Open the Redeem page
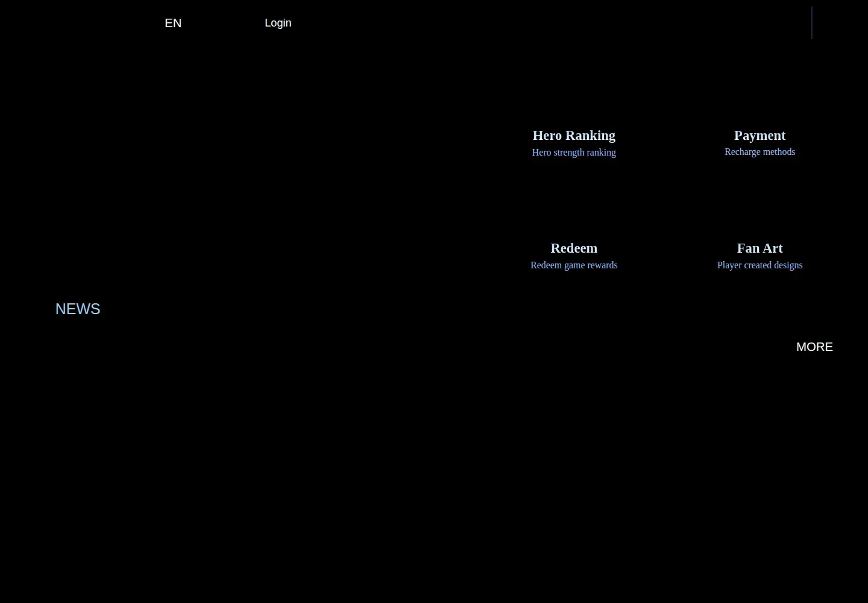The image size is (868, 603). click(x=574, y=248)
